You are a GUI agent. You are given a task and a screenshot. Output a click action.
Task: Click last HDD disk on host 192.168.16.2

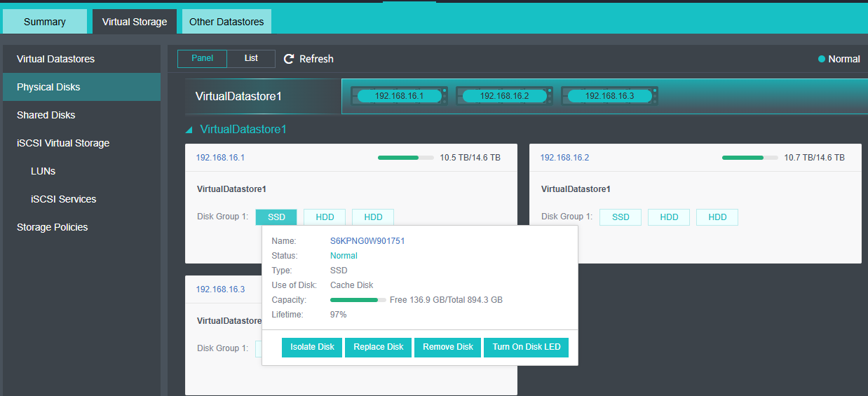coord(717,217)
